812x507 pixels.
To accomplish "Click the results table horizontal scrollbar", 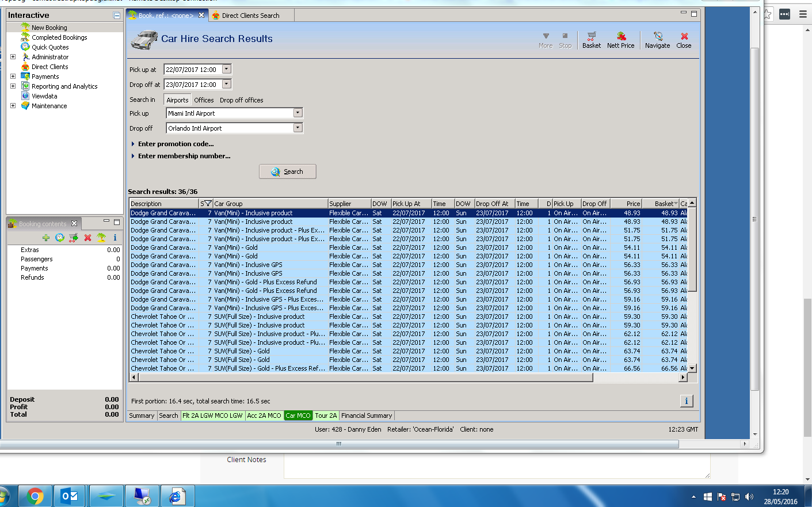I will click(x=365, y=378).
